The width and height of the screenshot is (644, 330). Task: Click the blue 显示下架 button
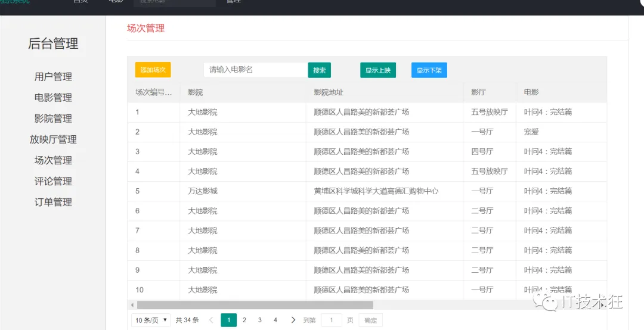point(429,70)
